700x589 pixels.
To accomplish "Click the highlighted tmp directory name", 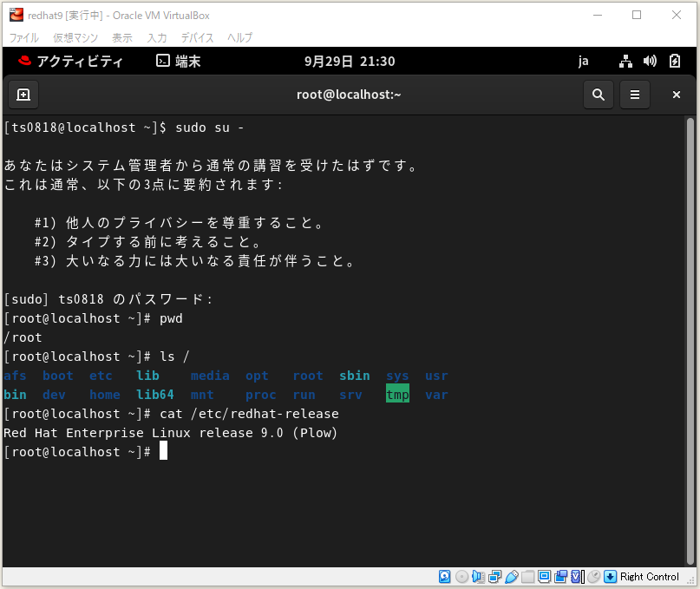I will pos(397,395).
